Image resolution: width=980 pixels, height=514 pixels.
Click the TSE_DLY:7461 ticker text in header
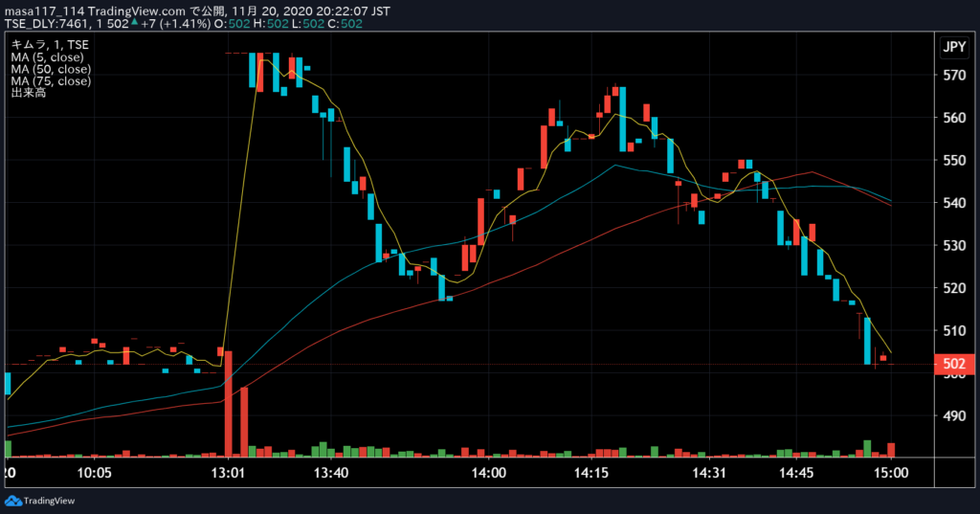[x=47, y=24]
